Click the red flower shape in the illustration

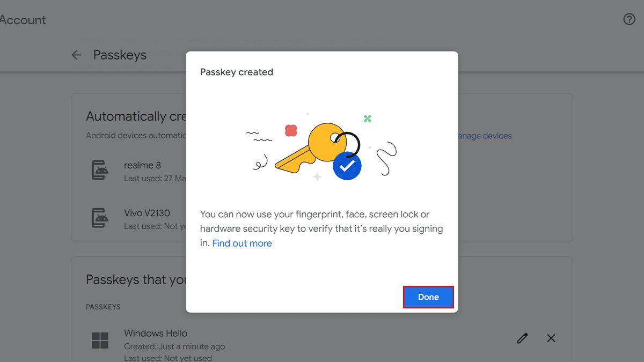click(291, 130)
